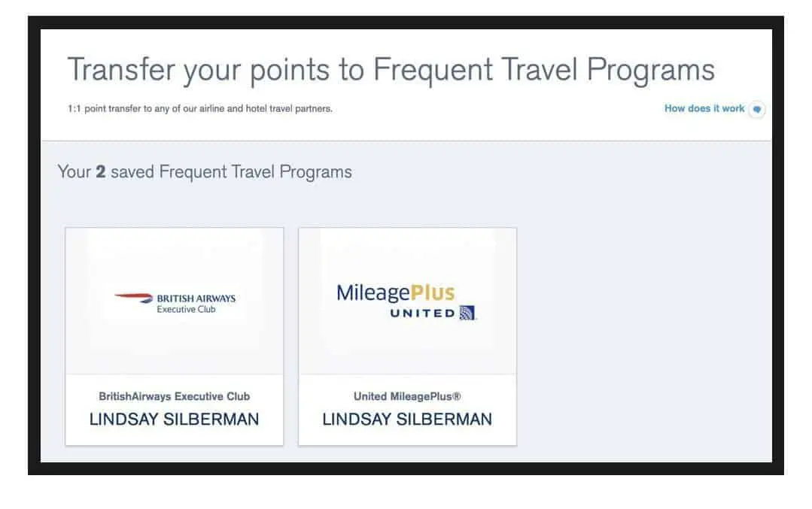Click the Transfer your points heading
Viewport: 812px width, 509px height.
391,69
